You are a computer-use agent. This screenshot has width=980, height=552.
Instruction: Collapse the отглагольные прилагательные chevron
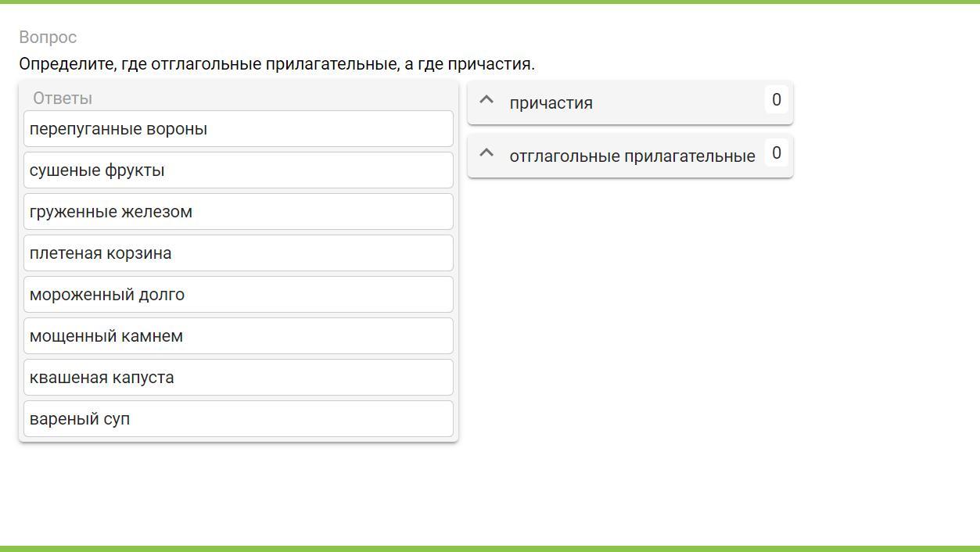486,153
